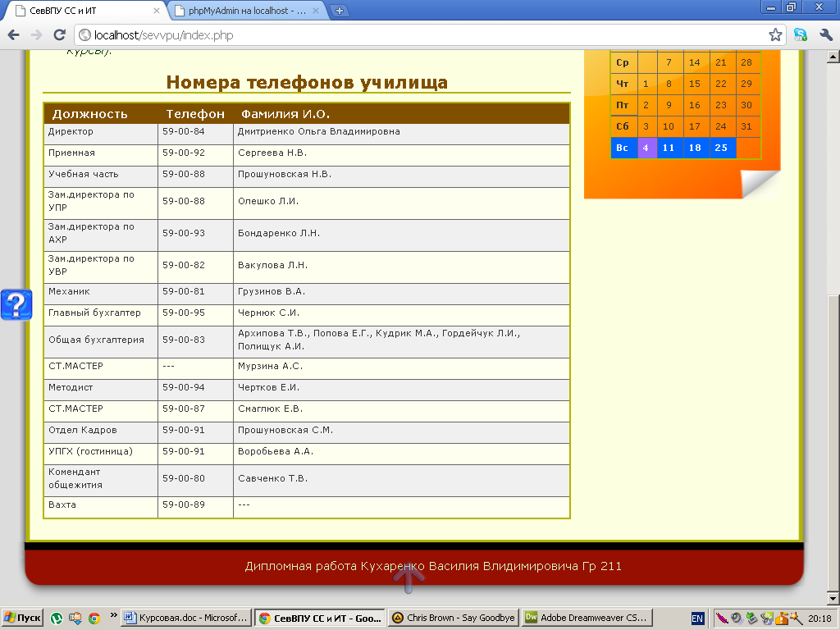Open the Пуск start menu

click(x=22, y=618)
